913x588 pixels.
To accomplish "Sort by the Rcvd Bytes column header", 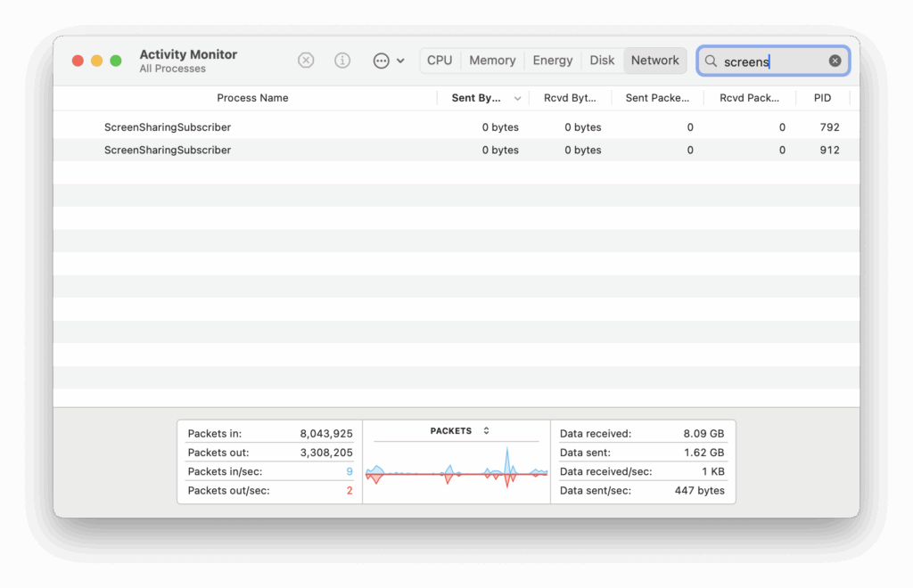I will click(x=570, y=98).
